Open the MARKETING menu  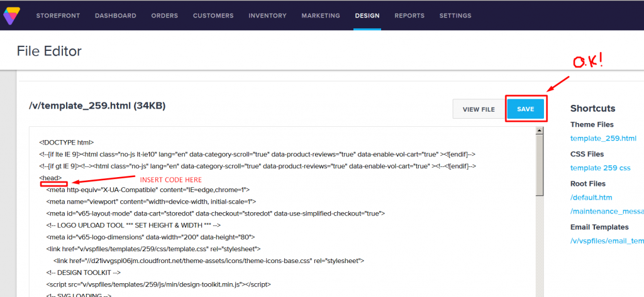(x=321, y=16)
